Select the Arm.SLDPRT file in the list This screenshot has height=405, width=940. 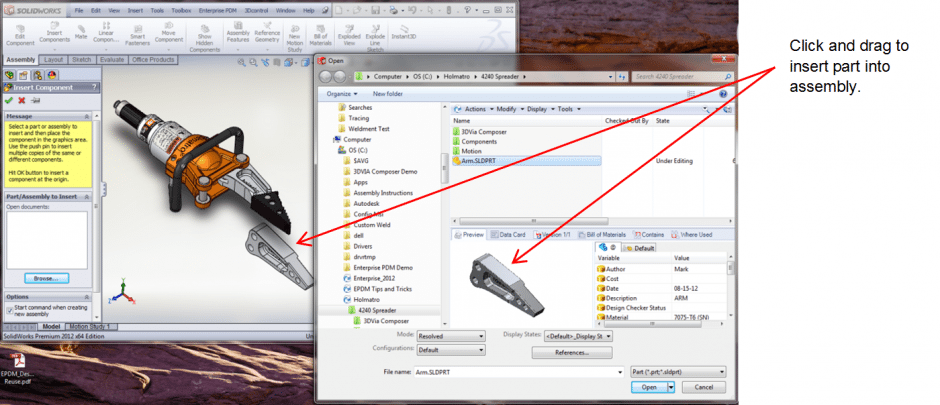[x=480, y=160]
